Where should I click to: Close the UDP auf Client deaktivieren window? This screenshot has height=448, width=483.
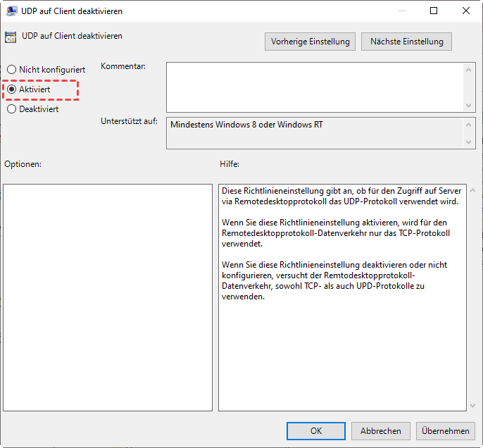(465, 11)
